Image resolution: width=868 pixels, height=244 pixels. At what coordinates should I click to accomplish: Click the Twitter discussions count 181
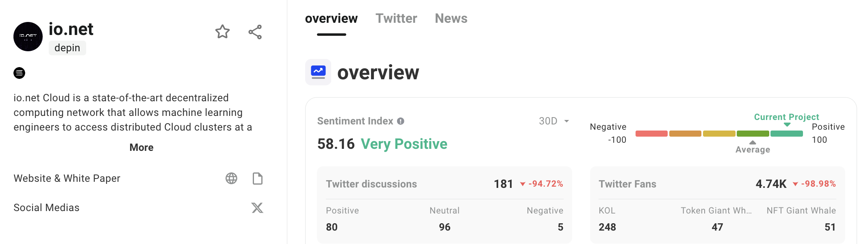click(x=503, y=184)
